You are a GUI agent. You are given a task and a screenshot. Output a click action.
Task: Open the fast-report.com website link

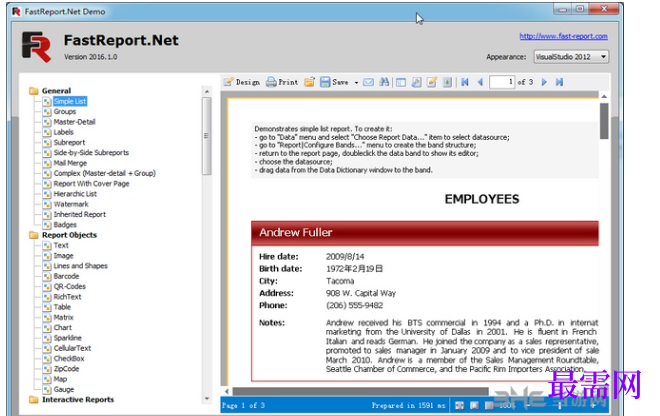pyautogui.click(x=563, y=36)
